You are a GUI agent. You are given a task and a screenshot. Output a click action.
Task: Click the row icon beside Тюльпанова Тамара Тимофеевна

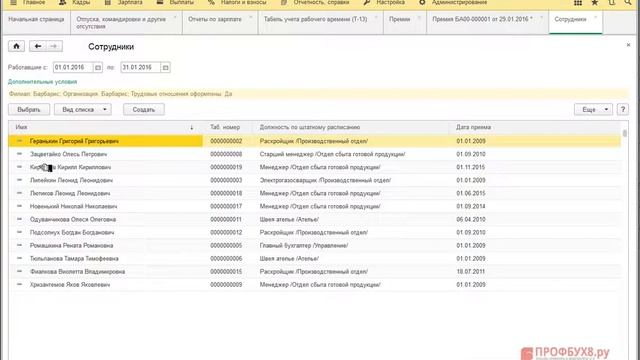click(x=19, y=258)
